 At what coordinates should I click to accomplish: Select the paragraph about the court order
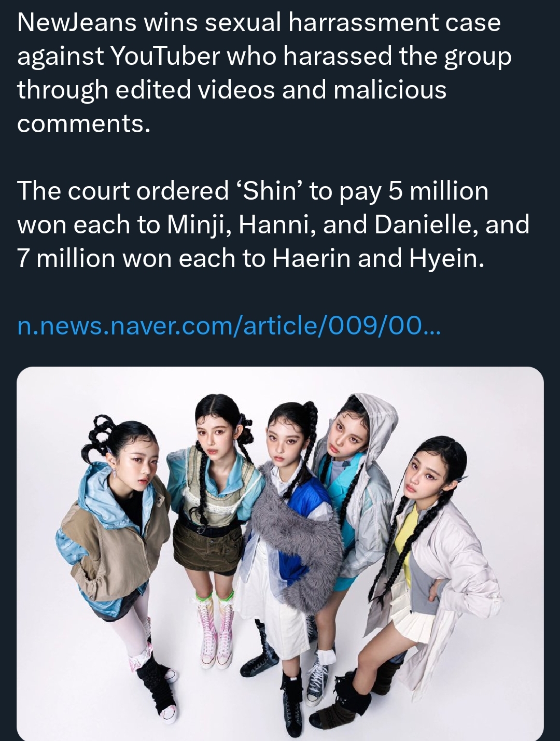(273, 225)
